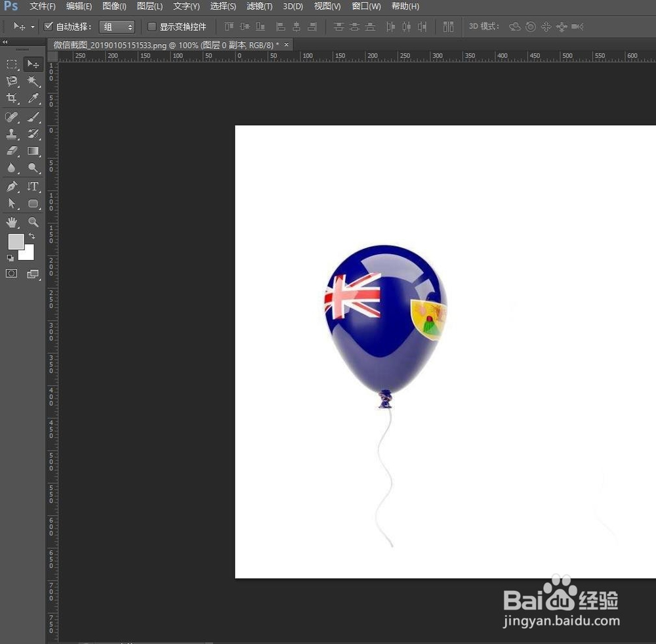Distribute vertical centers

coord(354,27)
